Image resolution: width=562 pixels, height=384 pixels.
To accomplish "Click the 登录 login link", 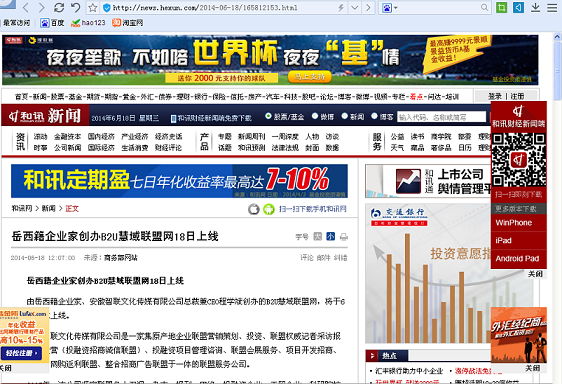I will (495, 96).
